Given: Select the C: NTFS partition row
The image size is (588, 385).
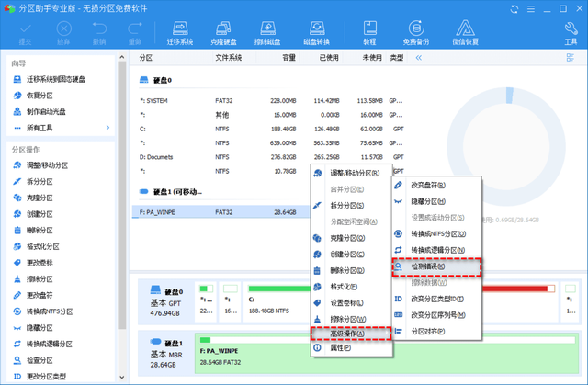Looking at the screenshot, I should coord(272,129).
